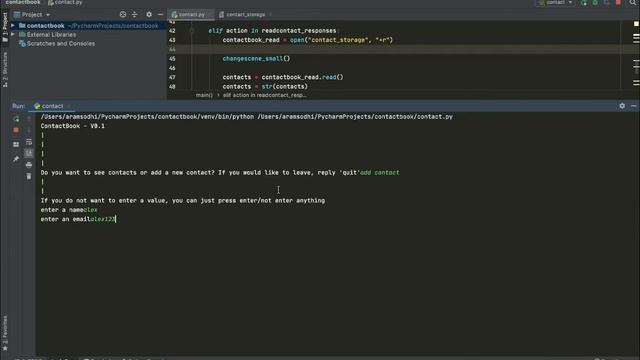Click in the enter an email input line
This screenshot has width=640, height=360.
pos(78,219)
